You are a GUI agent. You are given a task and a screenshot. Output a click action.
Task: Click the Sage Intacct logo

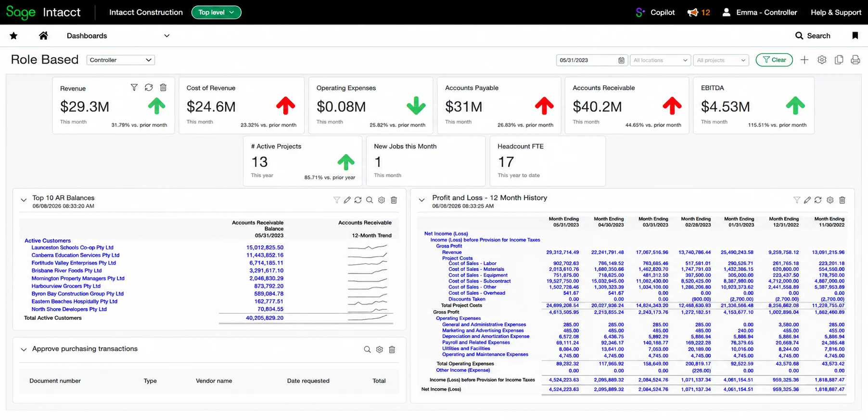click(43, 13)
